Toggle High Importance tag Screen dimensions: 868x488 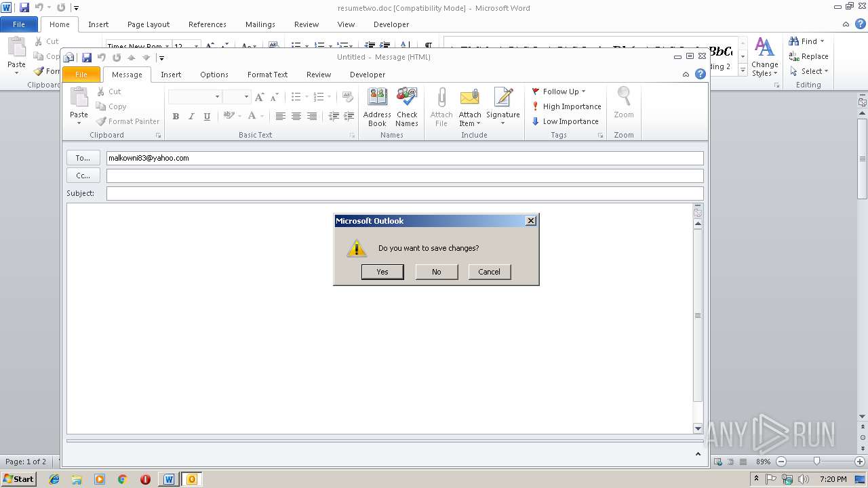566,106
